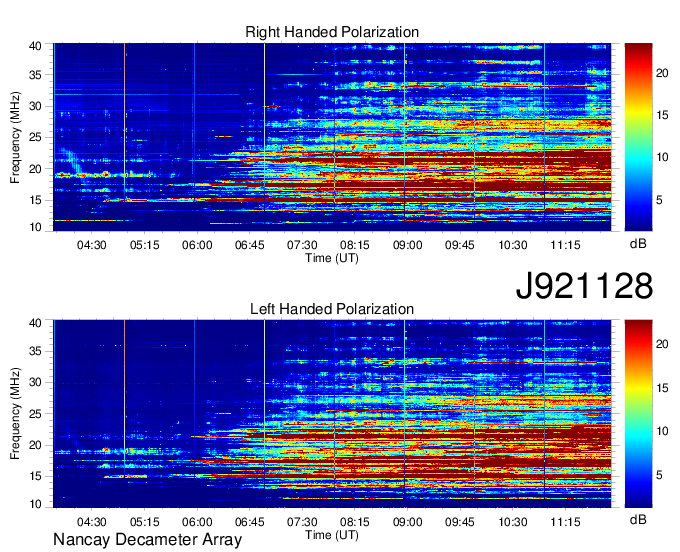The width and height of the screenshot is (680, 552).
Task: Click 06:00 time tick under bottom plot
Action: click(x=197, y=522)
